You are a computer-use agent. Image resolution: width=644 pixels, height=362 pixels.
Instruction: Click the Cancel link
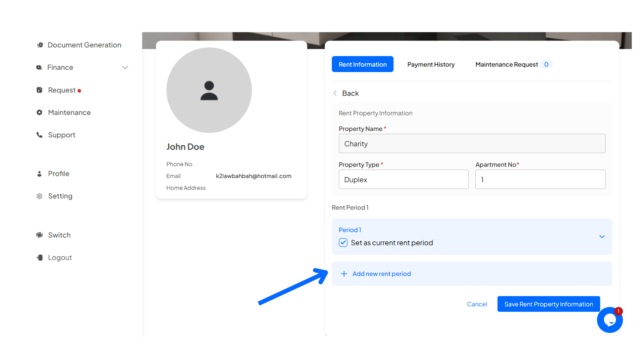[477, 304]
